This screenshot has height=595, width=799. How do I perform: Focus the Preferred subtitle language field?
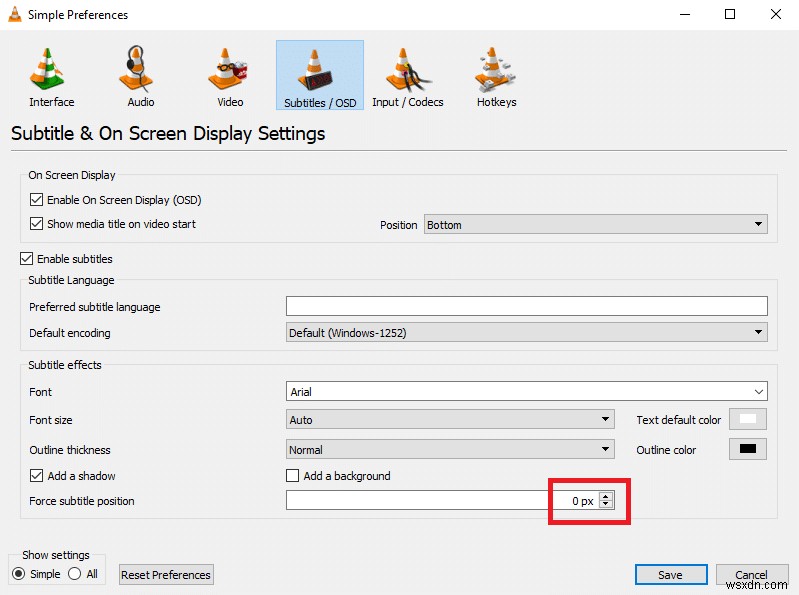527,306
